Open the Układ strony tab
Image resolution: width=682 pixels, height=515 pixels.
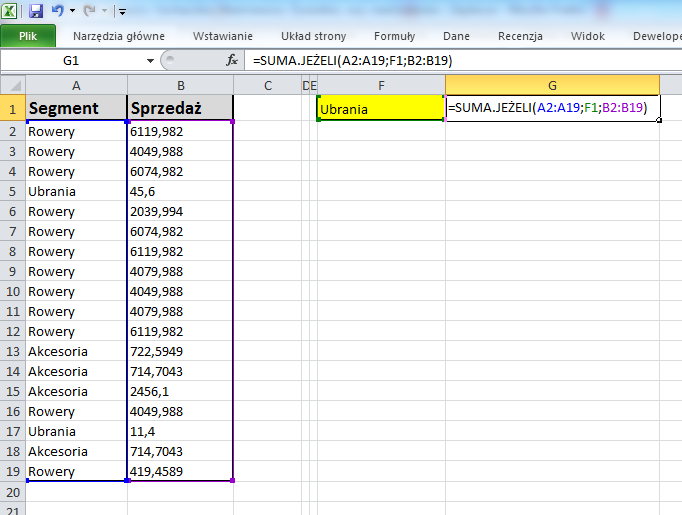[313, 36]
